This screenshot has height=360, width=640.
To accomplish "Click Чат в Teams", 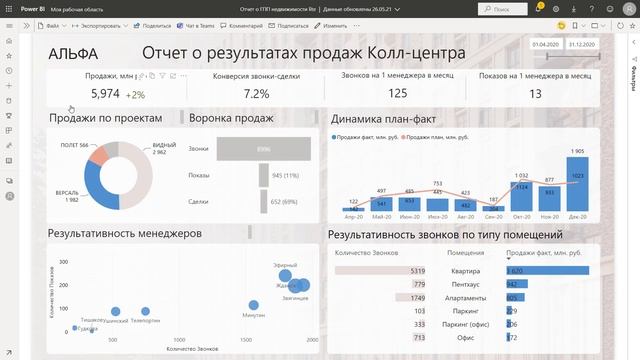I will (196, 26).
